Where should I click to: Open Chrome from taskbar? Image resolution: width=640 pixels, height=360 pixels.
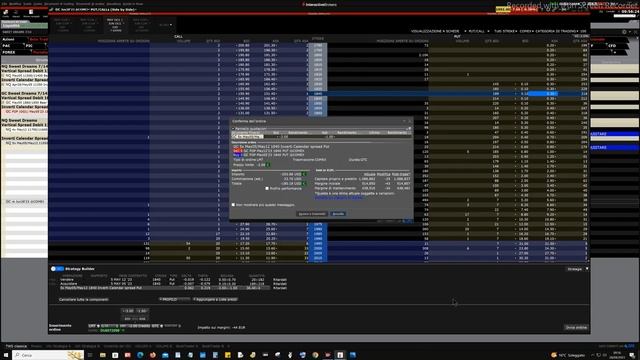(315, 355)
